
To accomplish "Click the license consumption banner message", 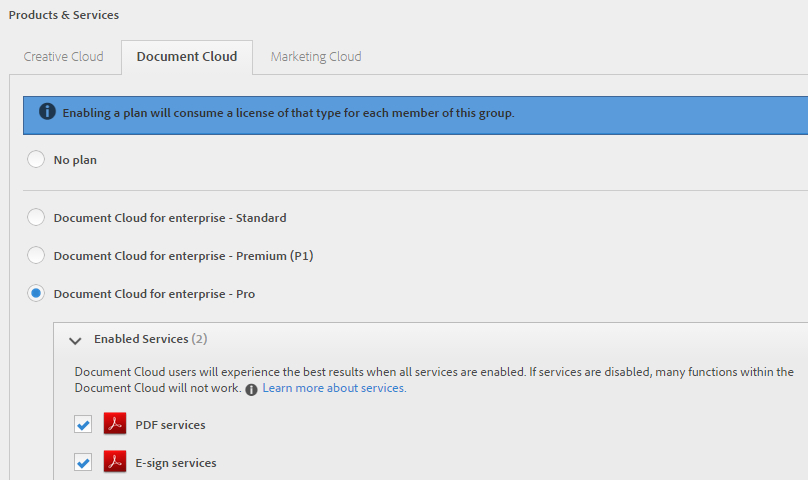I will click(x=288, y=113).
